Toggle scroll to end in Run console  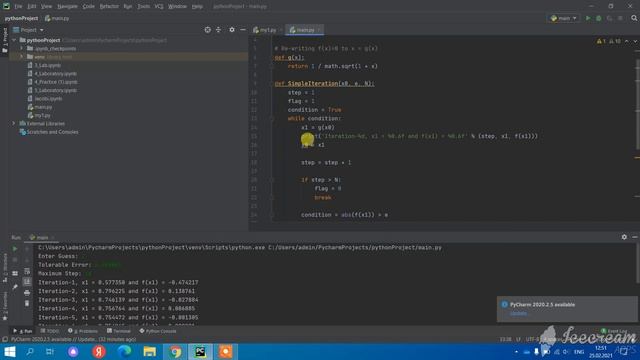click(x=27, y=282)
